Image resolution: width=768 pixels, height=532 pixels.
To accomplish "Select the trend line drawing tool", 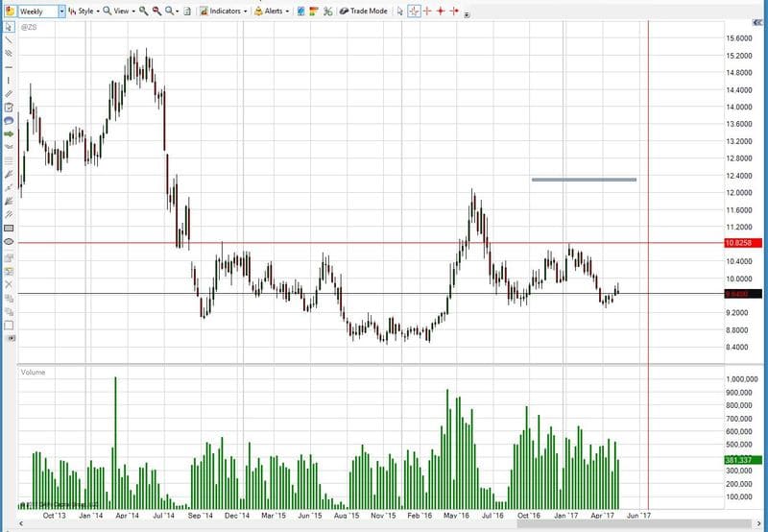I will coord(9,40).
